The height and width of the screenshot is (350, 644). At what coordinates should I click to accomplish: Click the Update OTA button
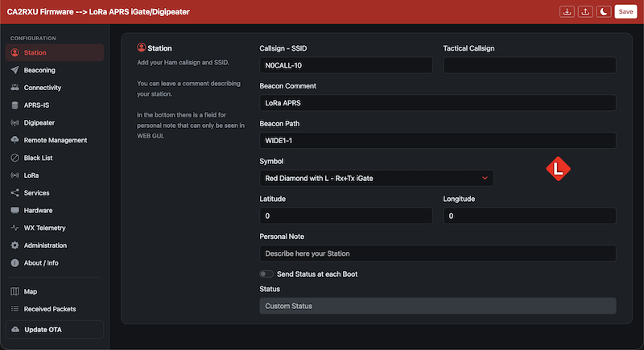(x=55, y=330)
